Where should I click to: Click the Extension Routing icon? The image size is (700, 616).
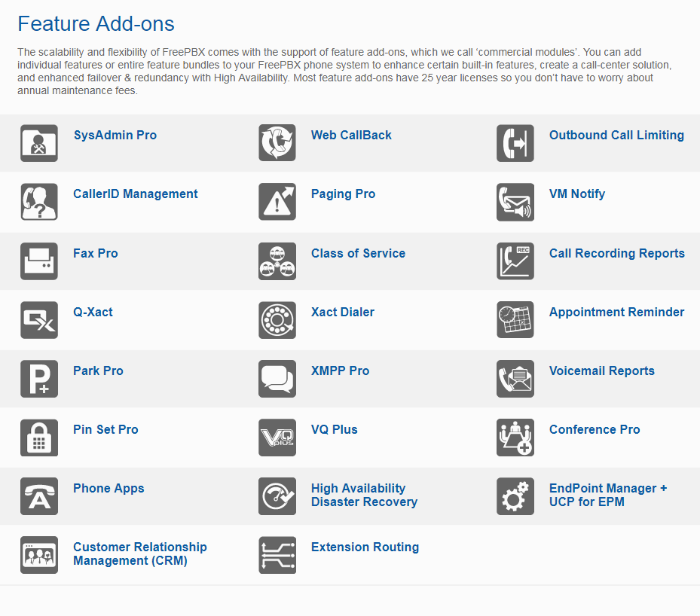[277, 555]
